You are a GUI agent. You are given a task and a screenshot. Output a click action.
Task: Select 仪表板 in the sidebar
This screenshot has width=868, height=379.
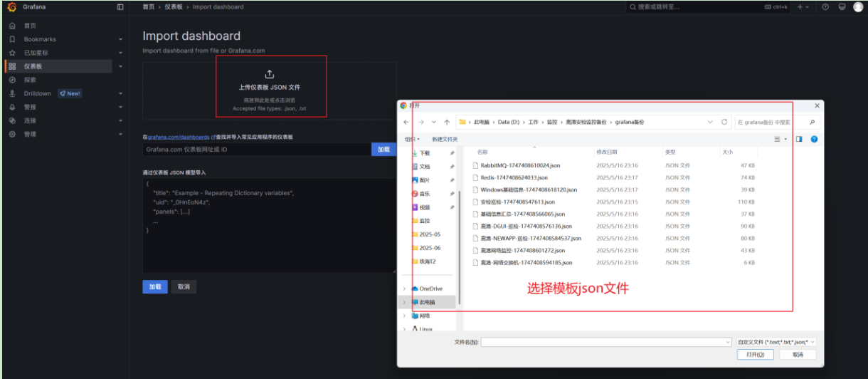pos(33,66)
